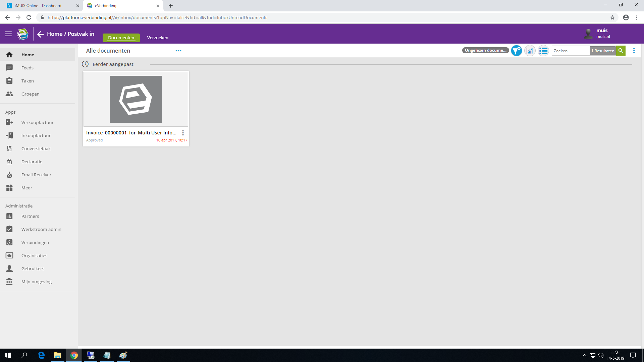Open the hamburger navigation menu
Viewport: 644px width, 362px height.
click(x=8, y=34)
